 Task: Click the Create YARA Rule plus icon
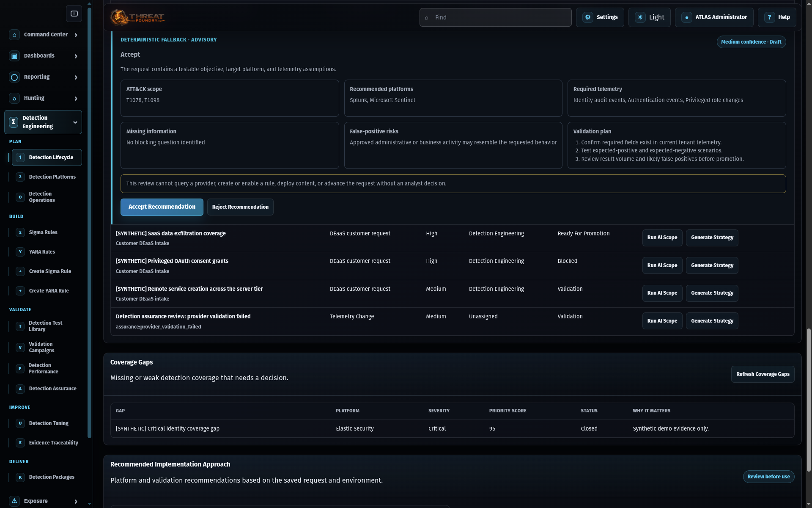point(20,291)
